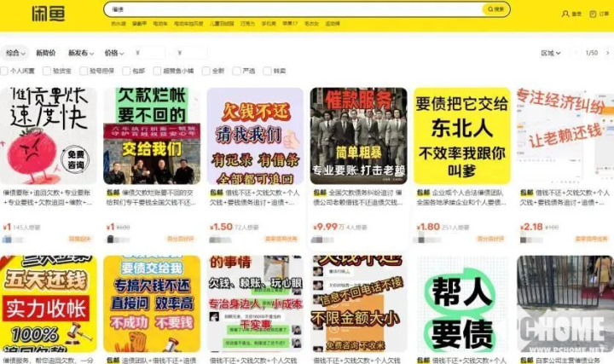Expand the 综合 sort dropdown

(x=14, y=53)
